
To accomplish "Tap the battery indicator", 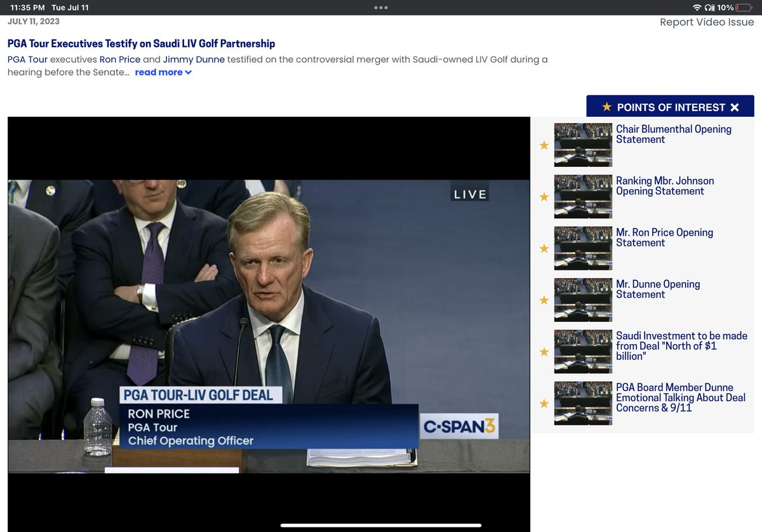I will coord(743,8).
